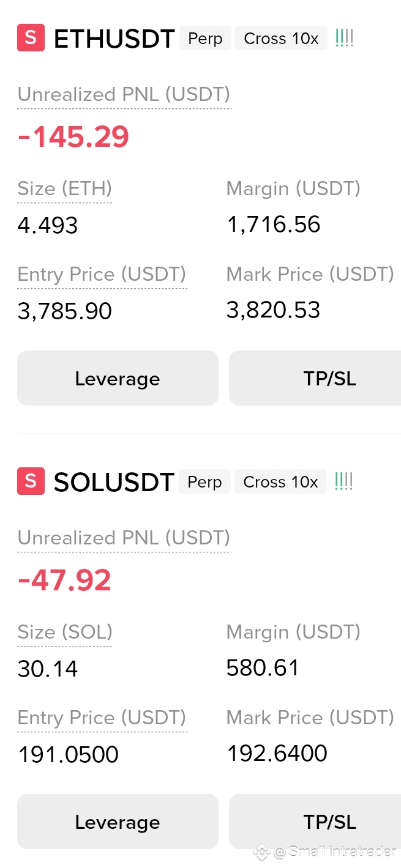Open TP/SL settings for SOLUSDT position
The height and width of the screenshot is (868, 401).
pos(315,822)
